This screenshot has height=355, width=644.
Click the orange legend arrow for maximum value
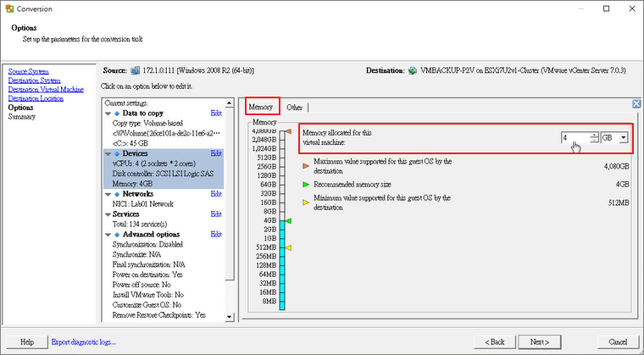306,166
